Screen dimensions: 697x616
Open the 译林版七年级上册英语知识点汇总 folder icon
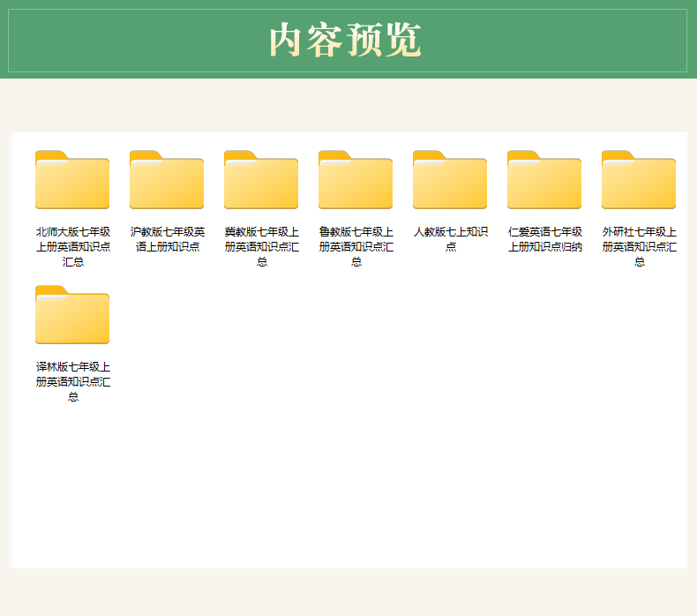pyautogui.click(x=72, y=315)
